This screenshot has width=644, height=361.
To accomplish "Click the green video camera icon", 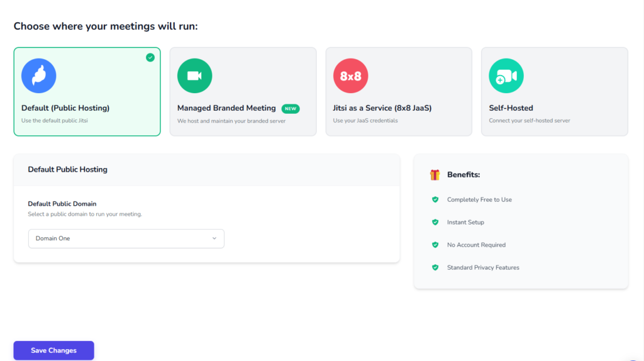I will [x=195, y=75].
